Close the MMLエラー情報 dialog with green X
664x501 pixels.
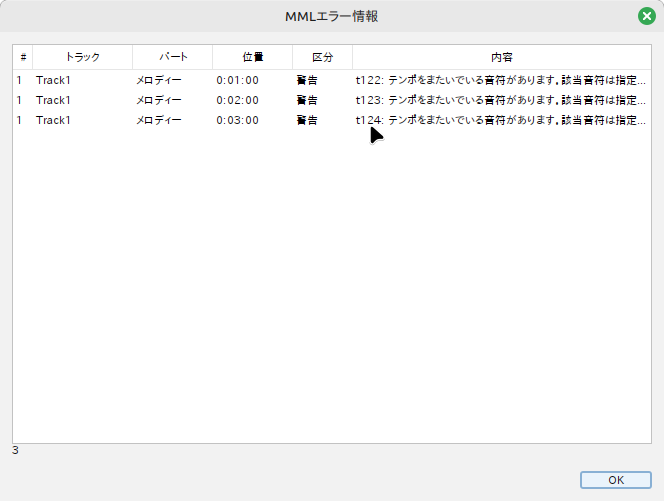[x=646, y=16]
